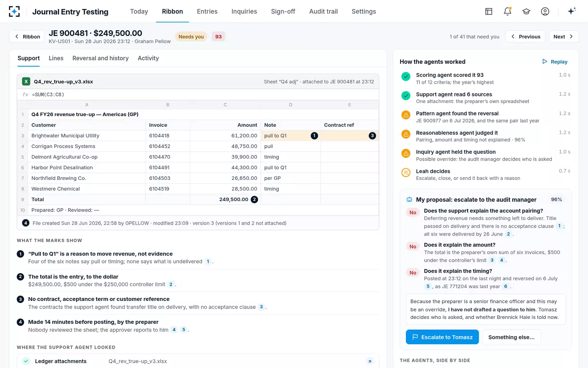Click the Westmere Chemical customer cell
The height and width of the screenshot is (368, 588).
click(x=87, y=189)
